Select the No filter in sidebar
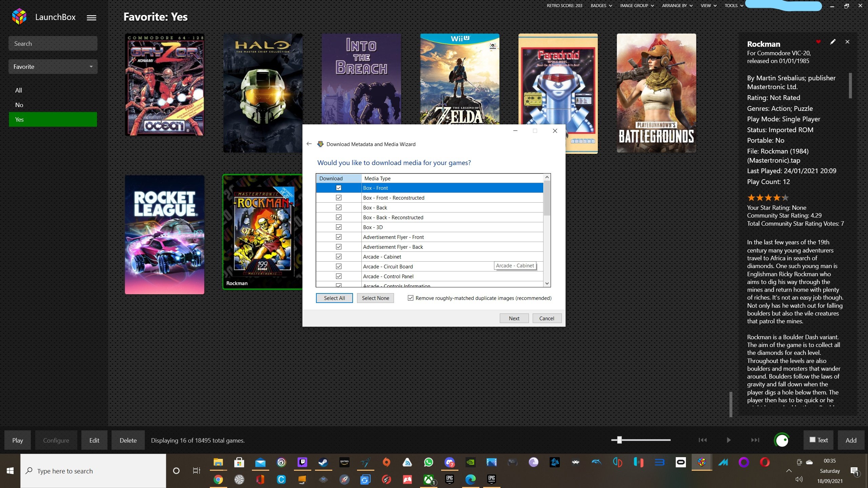This screenshot has width=868, height=488. (x=53, y=105)
